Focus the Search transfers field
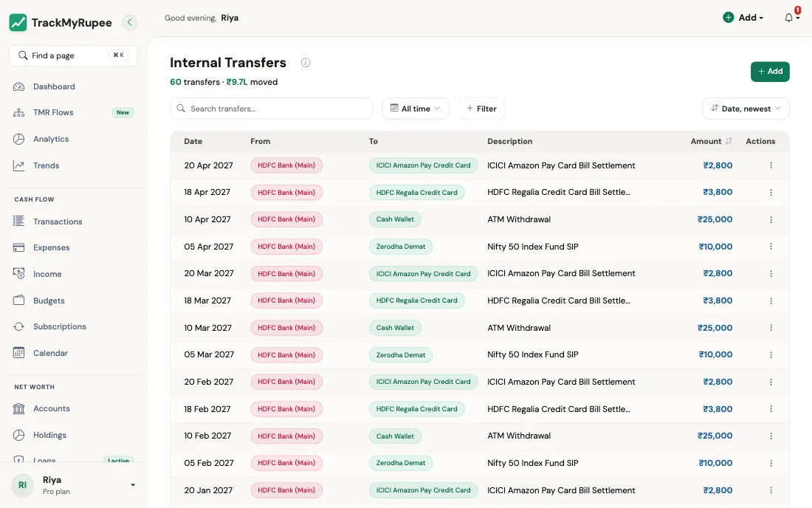Viewport: 812px width, 508px height. pos(272,109)
